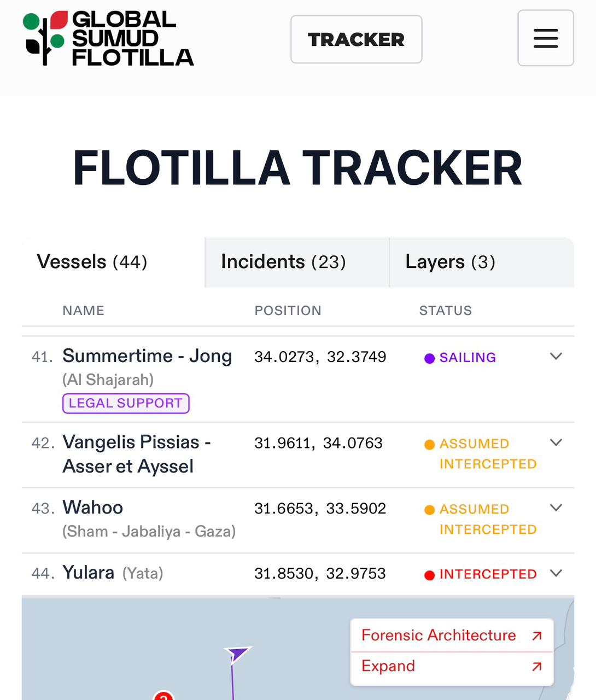This screenshot has height=700, width=596.
Task: Click the purple Sailing status dot
Action: coord(430,358)
